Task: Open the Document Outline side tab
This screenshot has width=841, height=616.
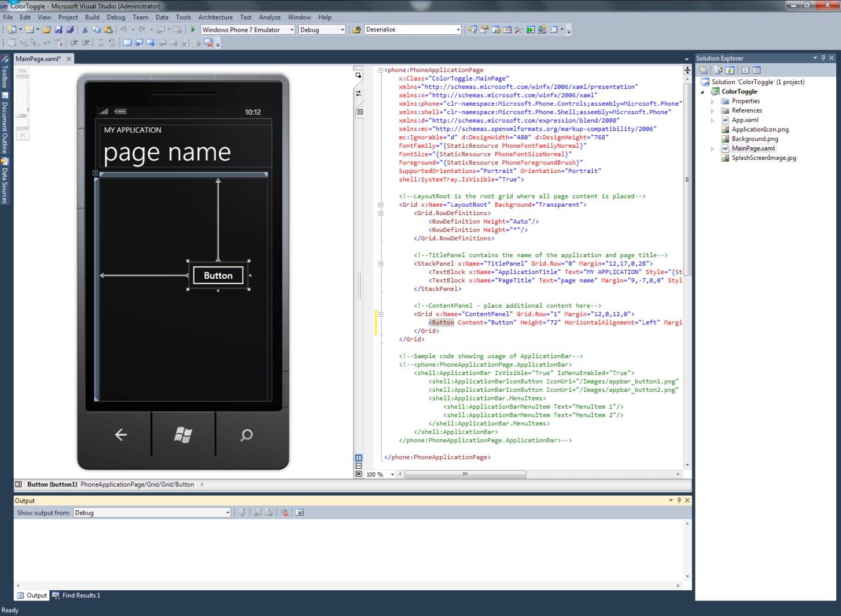Action: coord(5,123)
